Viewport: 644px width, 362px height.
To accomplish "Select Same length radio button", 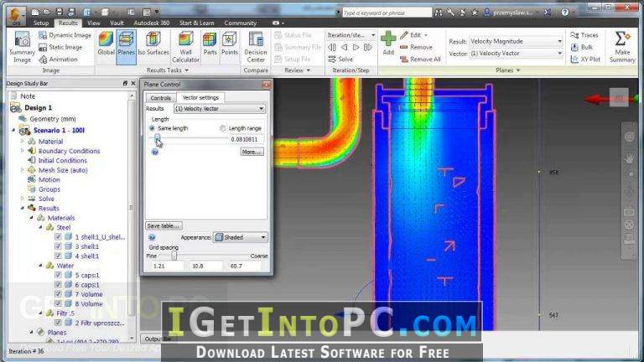I will [152, 128].
